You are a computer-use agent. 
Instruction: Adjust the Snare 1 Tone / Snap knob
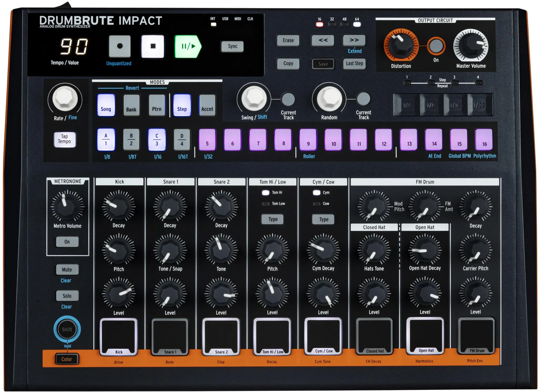point(170,250)
